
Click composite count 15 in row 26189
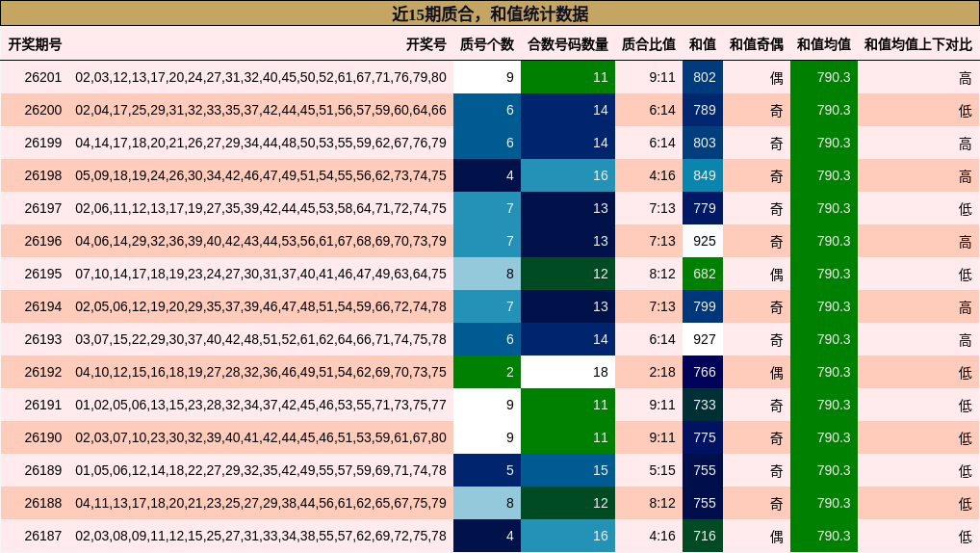[x=568, y=470]
